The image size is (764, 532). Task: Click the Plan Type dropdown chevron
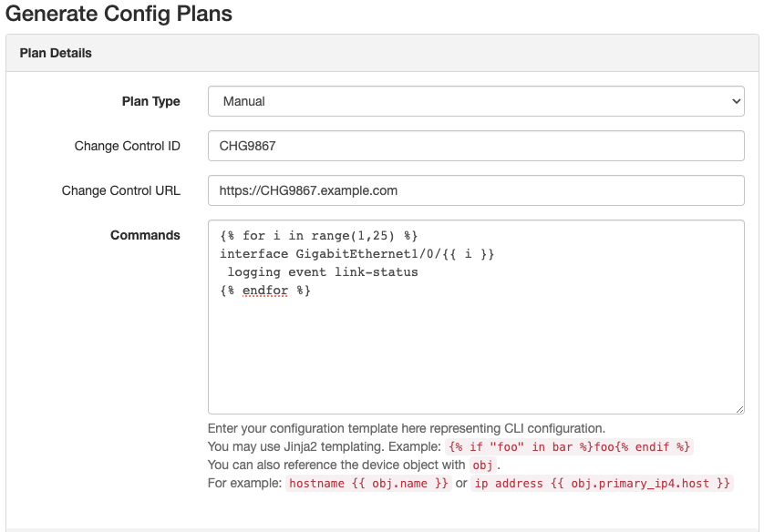coord(735,101)
